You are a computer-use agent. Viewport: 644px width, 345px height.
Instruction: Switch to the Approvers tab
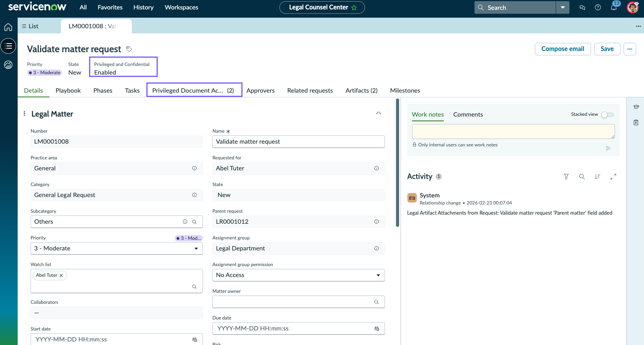click(261, 91)
